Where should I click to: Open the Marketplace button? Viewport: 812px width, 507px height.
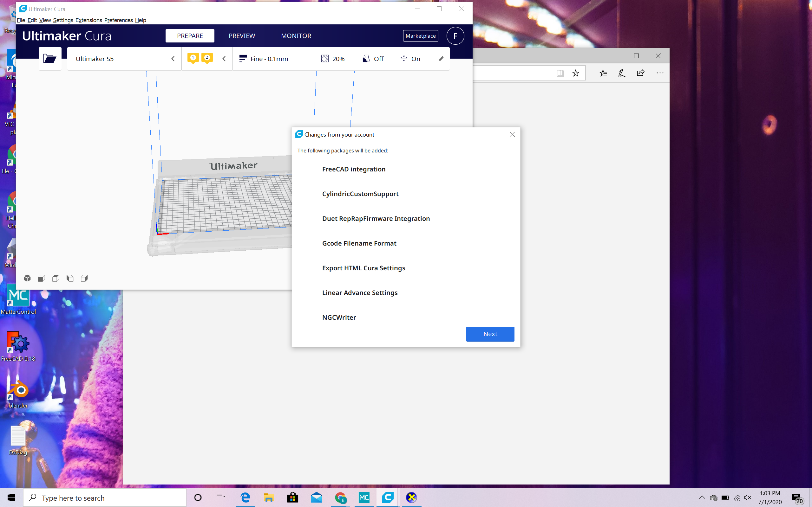(420, 36)
